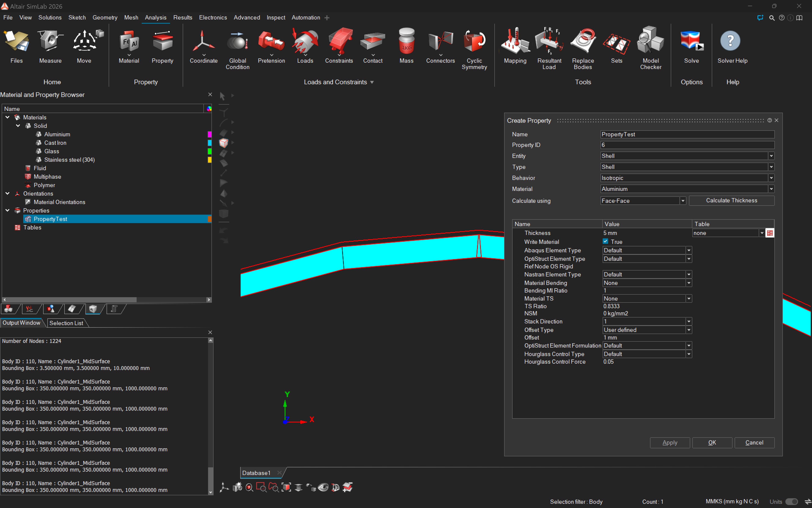Click the property Name input field
This screenshot has height=508, width=812.
pos(687,134)
